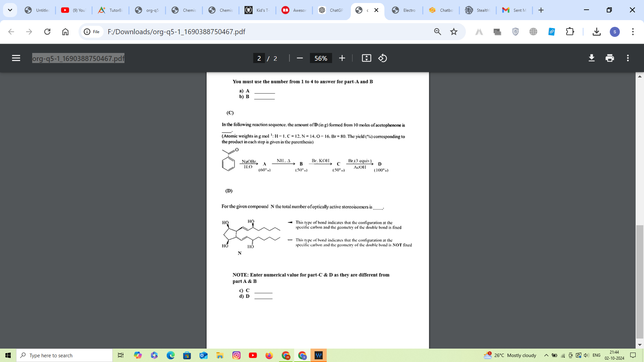Viewport: 644px width, 362px height.
Task: Open a new browser tab
Action: [x=541, y=10]
